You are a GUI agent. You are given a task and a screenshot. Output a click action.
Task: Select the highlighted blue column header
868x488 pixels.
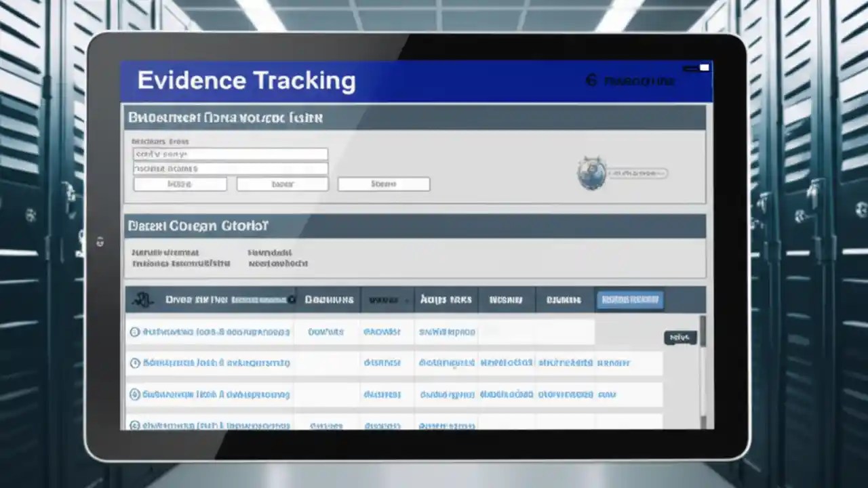point(629,299)
